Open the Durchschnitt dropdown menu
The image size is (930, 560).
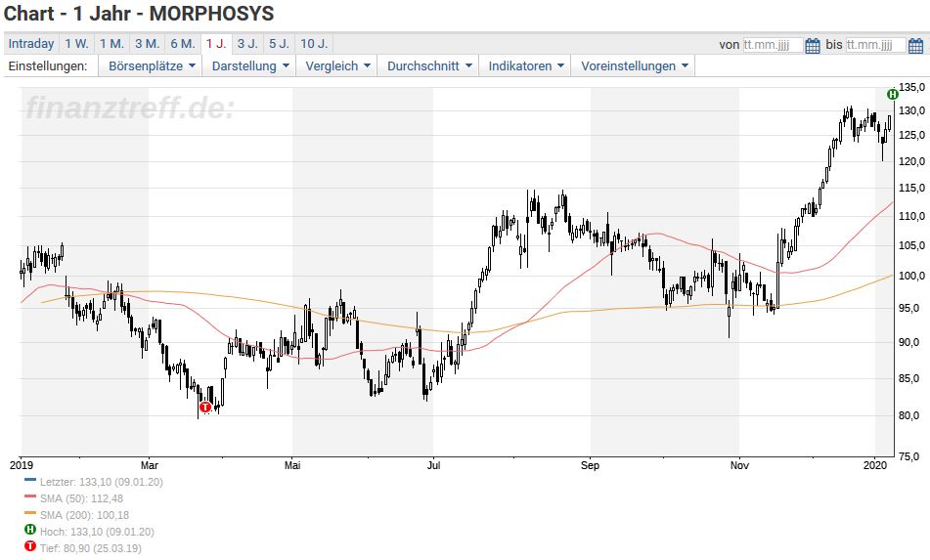pos(429,65)
